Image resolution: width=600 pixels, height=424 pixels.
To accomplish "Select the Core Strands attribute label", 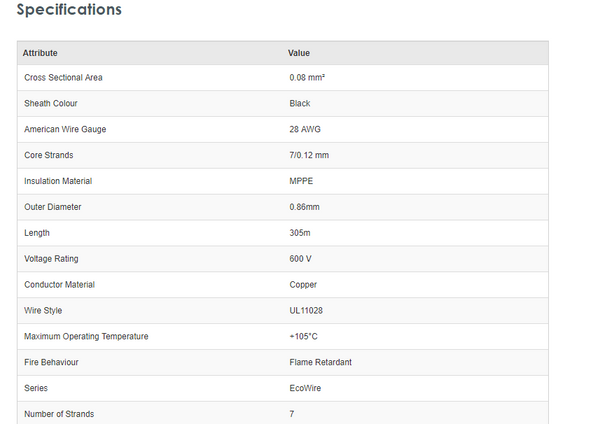I will pyautogui.click(x=49, y=155).
